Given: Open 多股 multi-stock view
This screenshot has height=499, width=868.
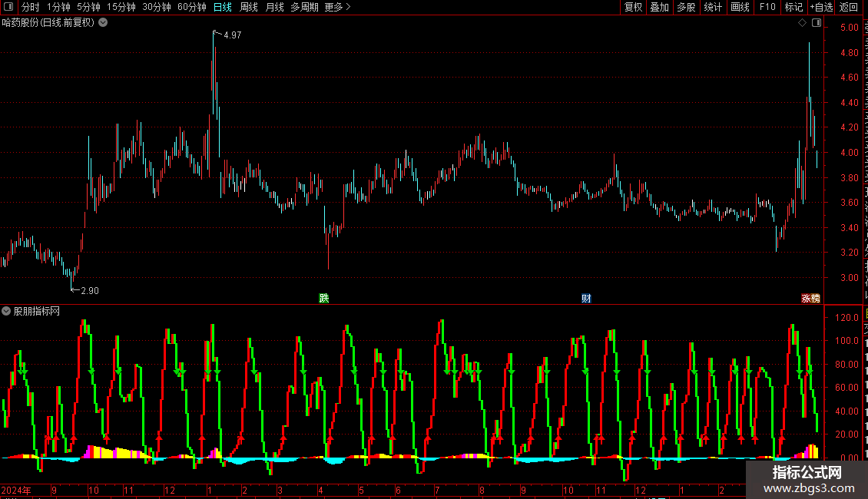Looking at the screenshot, I should point(687,7).
